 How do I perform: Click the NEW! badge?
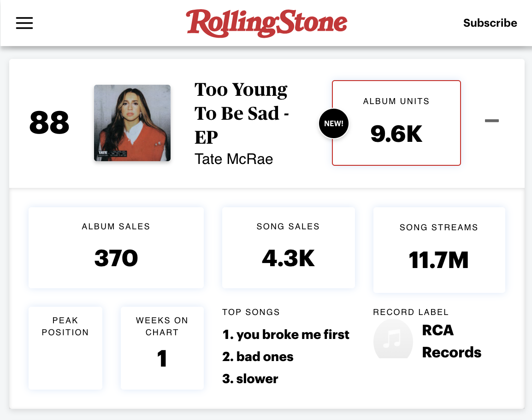click(x=334, y=123)
